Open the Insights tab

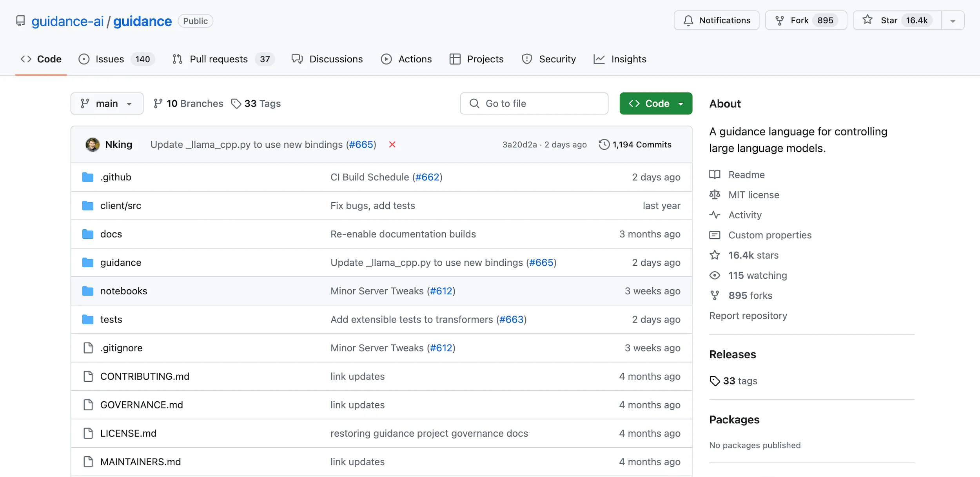(x=620, y=59)
